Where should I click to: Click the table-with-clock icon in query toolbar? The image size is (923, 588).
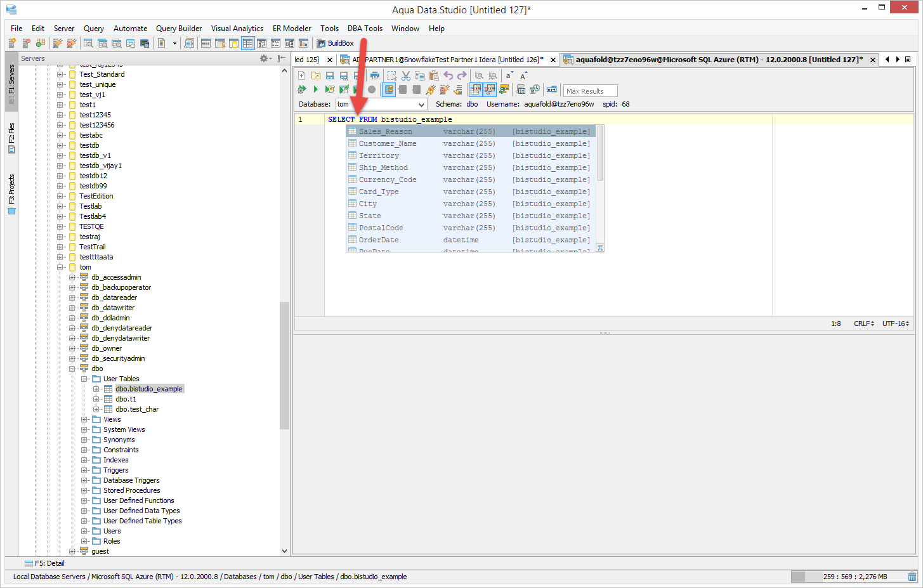(x=535, y=89)
